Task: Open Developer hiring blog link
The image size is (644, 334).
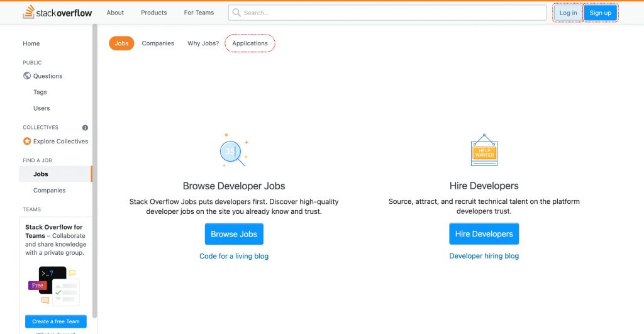Action: point(484,256)
